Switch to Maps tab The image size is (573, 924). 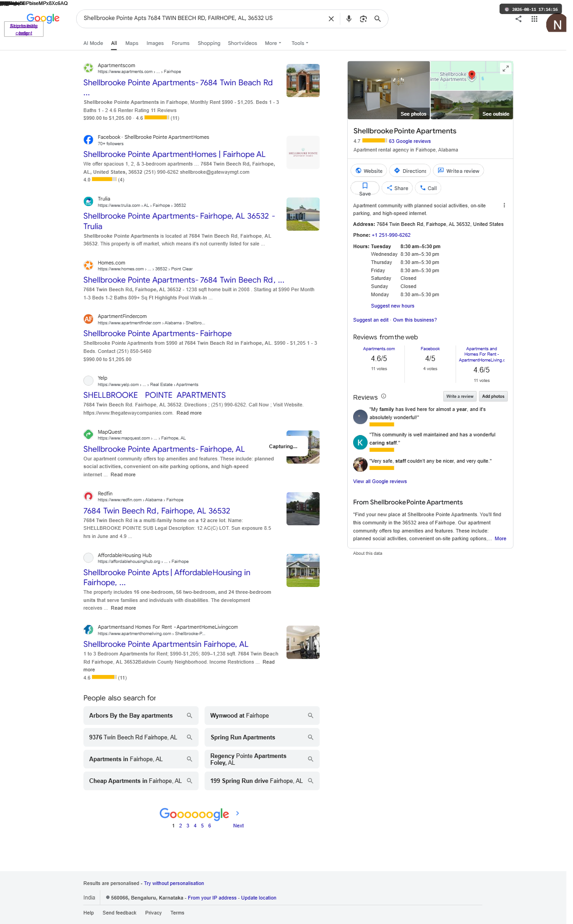pos(132,43)
